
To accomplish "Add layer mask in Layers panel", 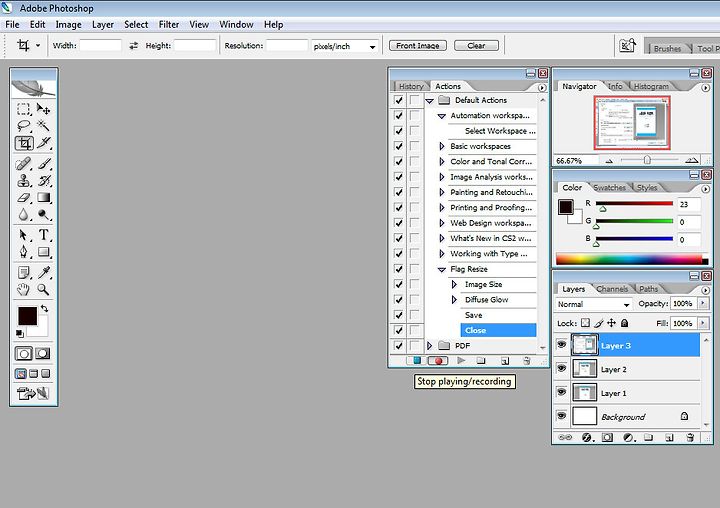I will click(x=607, y=438).
